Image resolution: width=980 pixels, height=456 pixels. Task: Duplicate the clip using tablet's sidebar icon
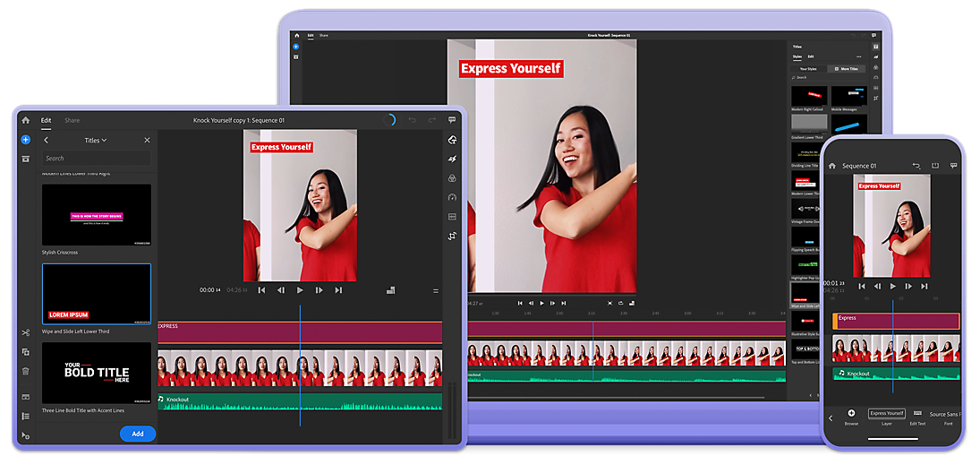click(26, 352)
